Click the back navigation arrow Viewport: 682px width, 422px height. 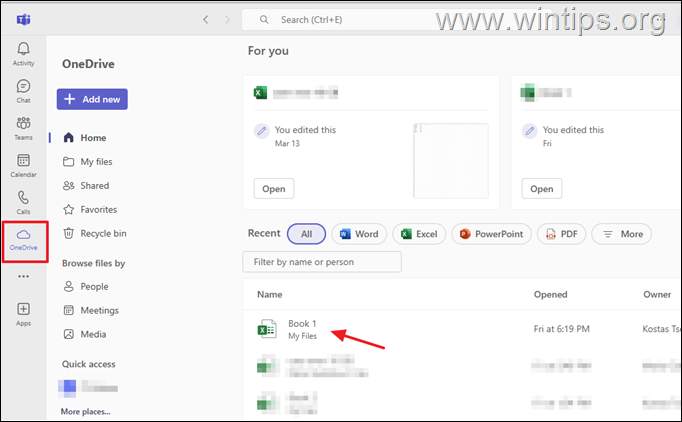click(206, 19)
